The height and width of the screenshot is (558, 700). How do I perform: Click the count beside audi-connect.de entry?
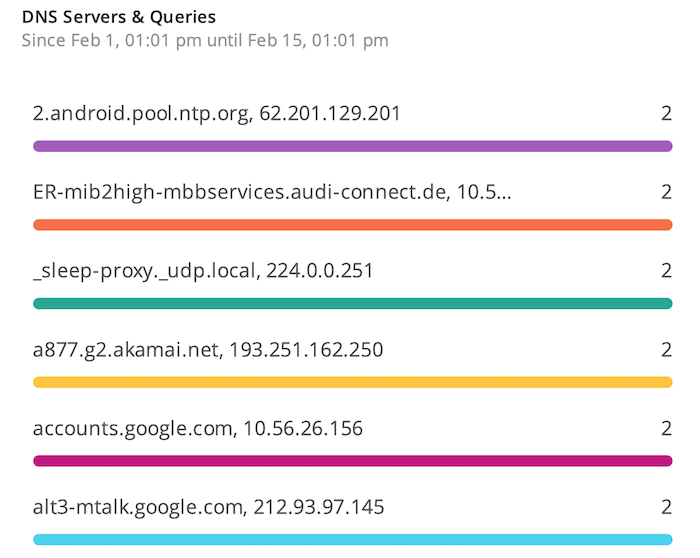[666, 192]
